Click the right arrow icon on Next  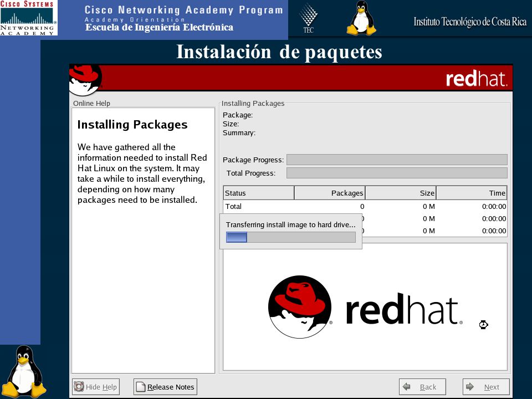(470, 386)
